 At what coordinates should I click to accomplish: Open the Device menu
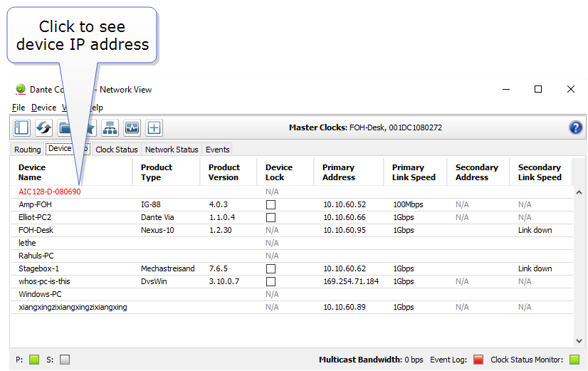[x=43, y=108]
